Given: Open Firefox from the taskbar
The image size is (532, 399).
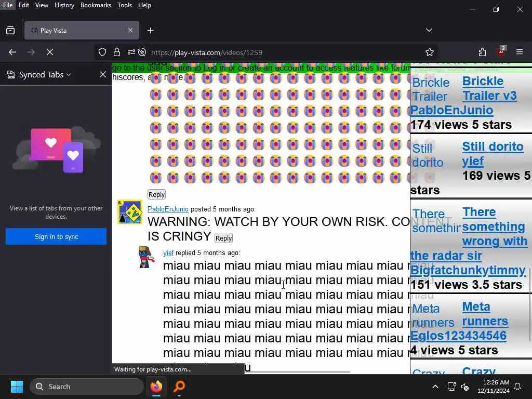Looking at the screenshot, I should coord(156,387).
